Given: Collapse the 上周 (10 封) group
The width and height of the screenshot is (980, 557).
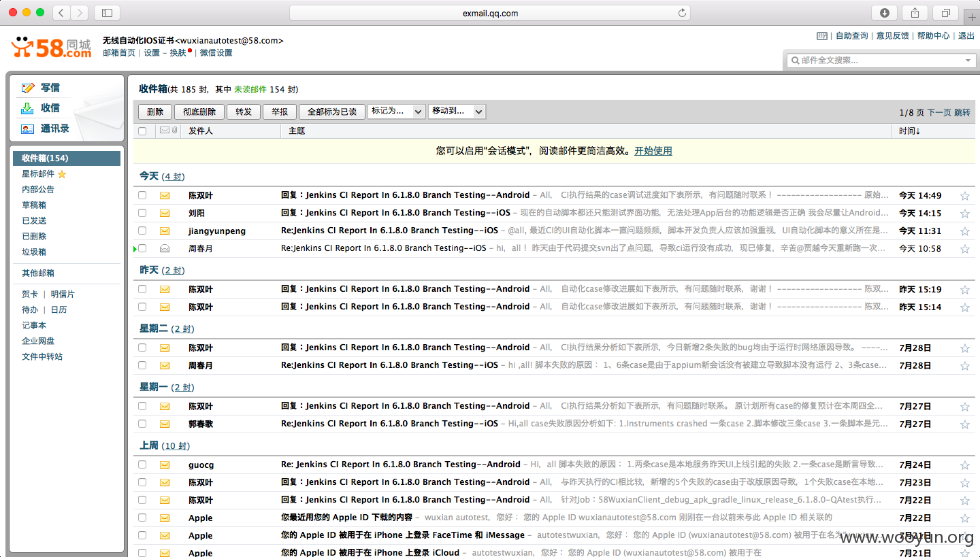Looking at the screenshot, I should point(164,445).
